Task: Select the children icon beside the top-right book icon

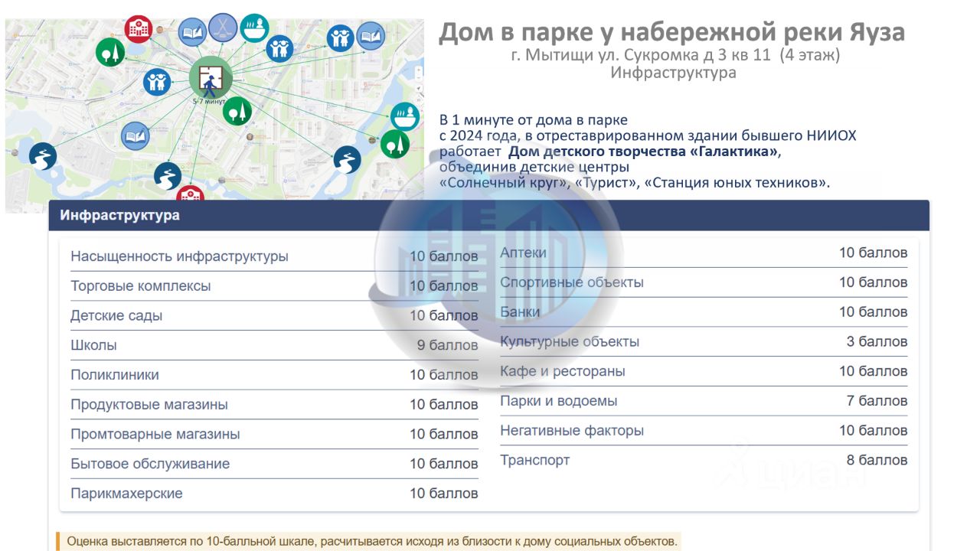Action: (x=341, y=38)
